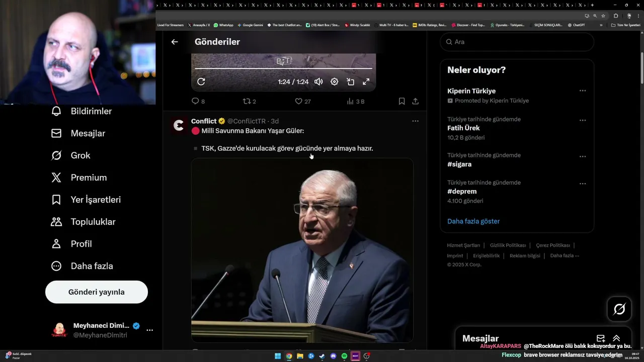Open Google Gemini bookmark
The height and width of the screenshot is (362, 644).
[250, 25]
